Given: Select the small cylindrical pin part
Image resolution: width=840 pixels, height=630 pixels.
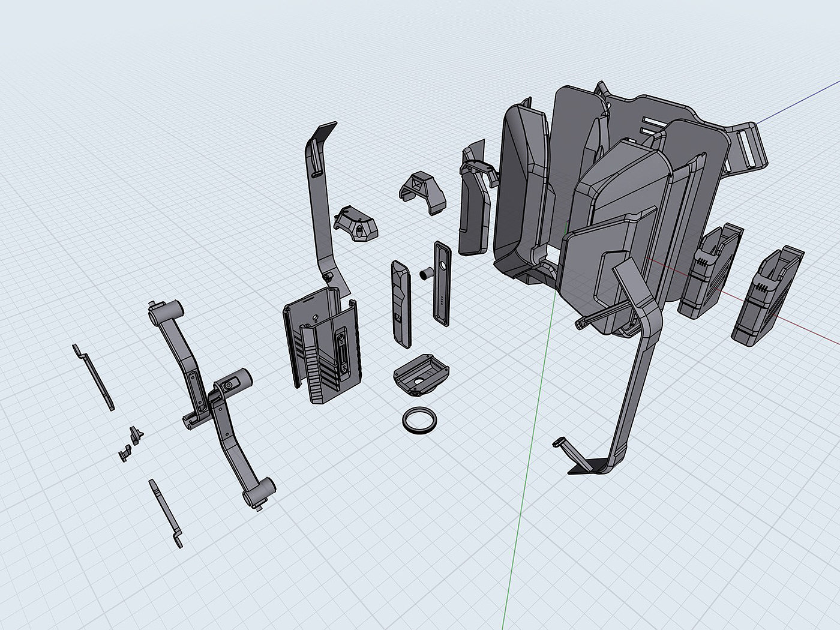Looking at the screenshot, I should tap(427, 273).
